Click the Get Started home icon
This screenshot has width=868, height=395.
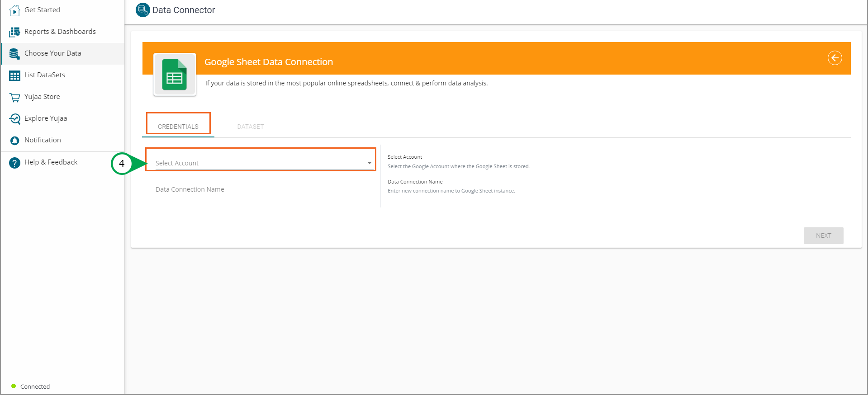point(14,10)
